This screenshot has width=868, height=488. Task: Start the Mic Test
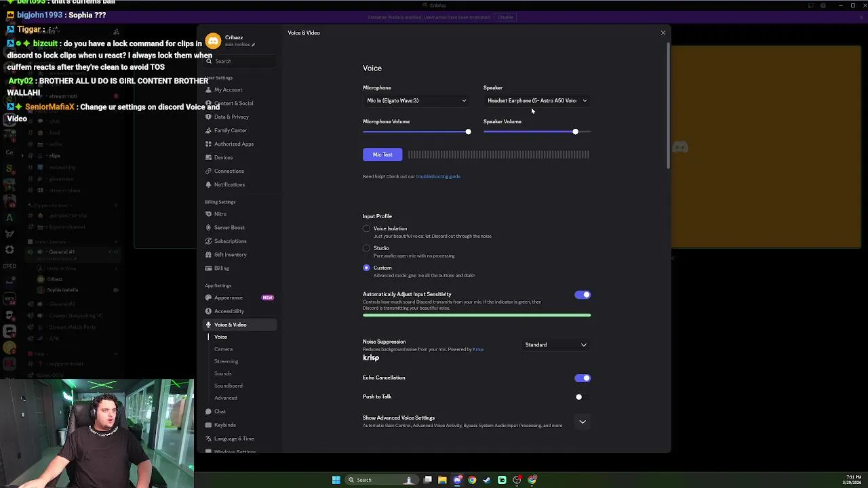[382, 155]
